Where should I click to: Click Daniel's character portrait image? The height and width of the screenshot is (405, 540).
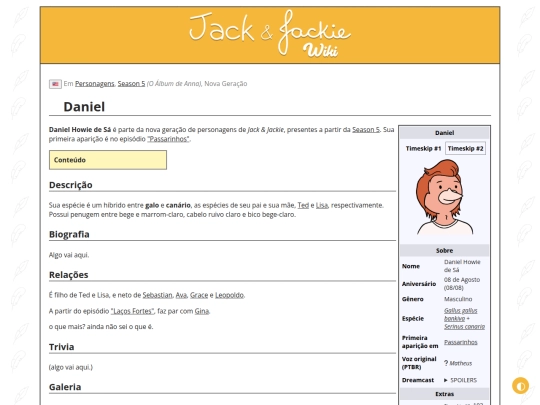pyautogui.click(x=445, y=197)
